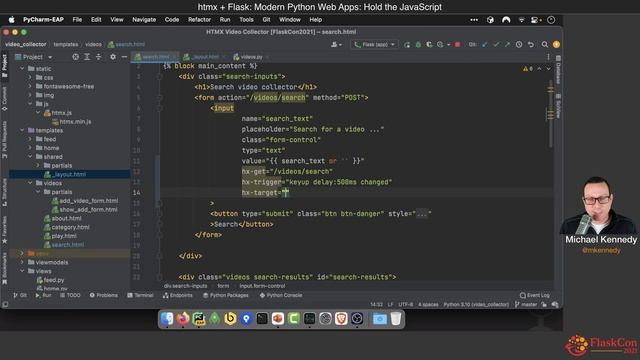This screenshot has height=360, width=640.
Task: Open Trash in the Dock
Action: [x=396, y=319]
